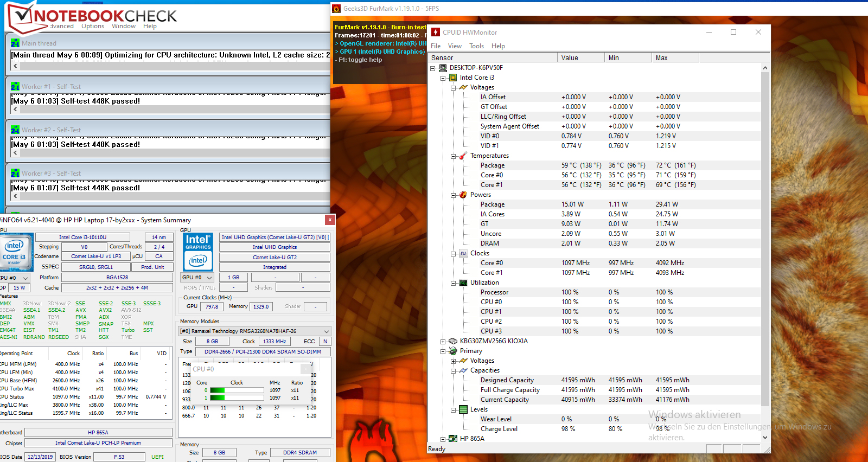Click the Intel Graphics logo in HWiNFO64
Screen dimensions: 868x462
(198, 252)
